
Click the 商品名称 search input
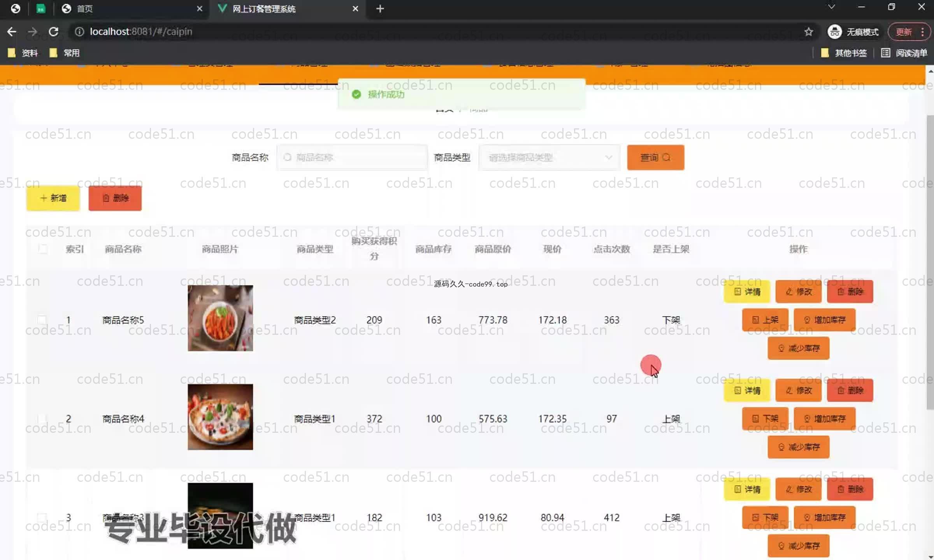coord(352,157)
